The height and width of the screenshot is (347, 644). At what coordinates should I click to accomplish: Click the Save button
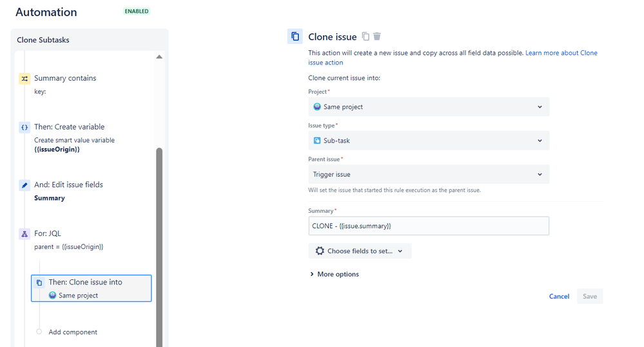[x=590, y=297]
